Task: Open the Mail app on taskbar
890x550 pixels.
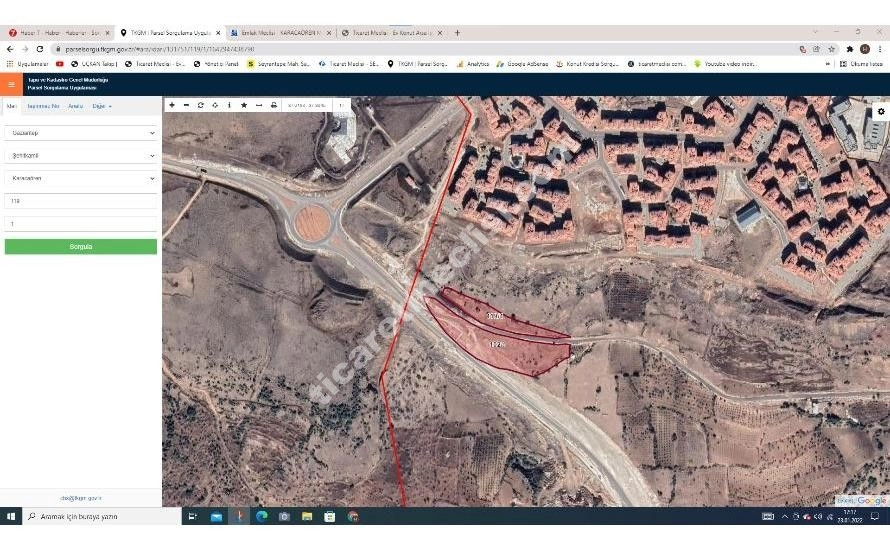Action: pos(216,517)
